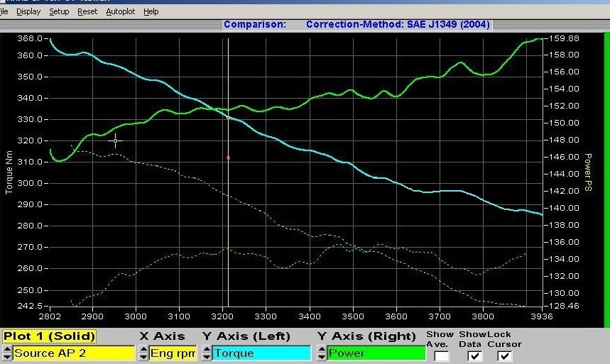The image size is (610, 364).
Task: Click the Correction-Method: SAE J1349 (2004) text
Action: (398, 25)
